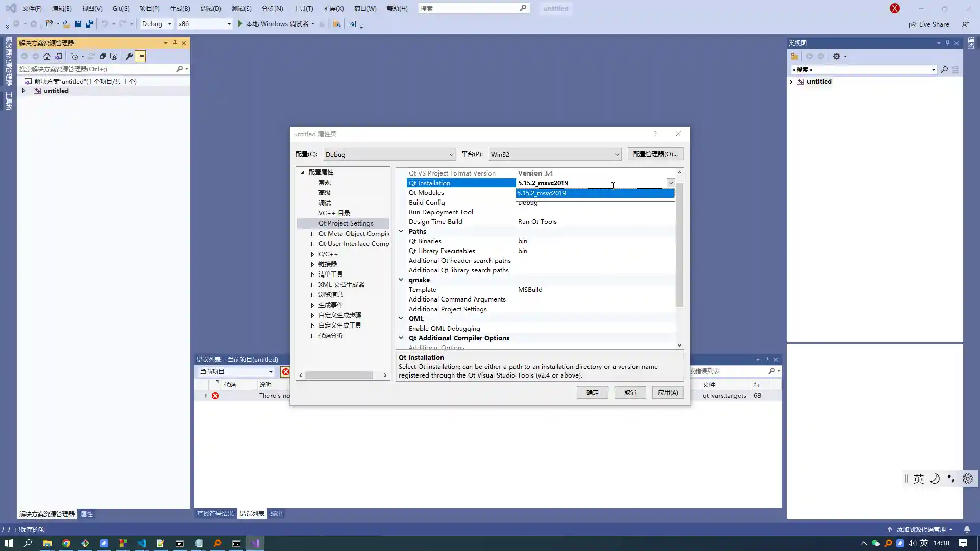Click the 确定 button
The image size is (980, 551).
(x=592, y=393)
